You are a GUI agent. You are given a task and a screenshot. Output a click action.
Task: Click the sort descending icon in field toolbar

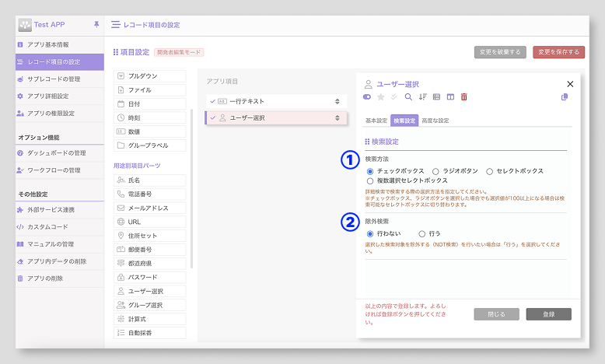[423, 97]
